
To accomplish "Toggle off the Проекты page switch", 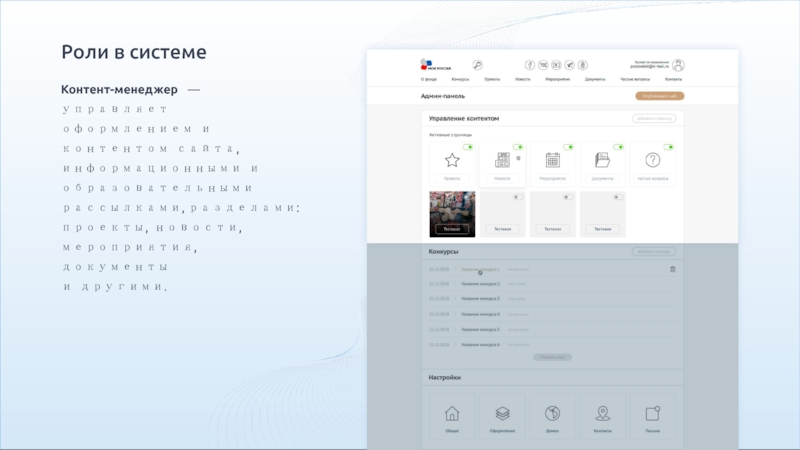I will (x=468, y=147).
